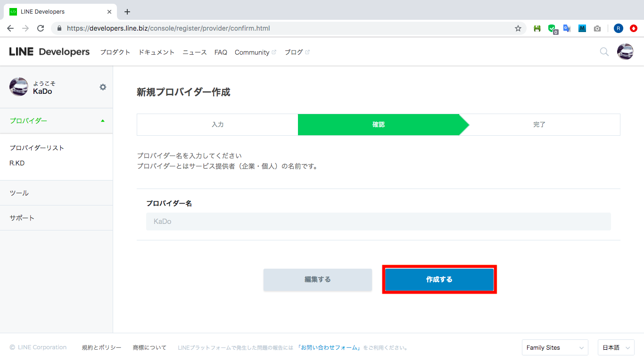Screen dimensions: 644x362
Task: Open settings gear next to KaDo
Action: pyautogui.click(x=103, y=87)
